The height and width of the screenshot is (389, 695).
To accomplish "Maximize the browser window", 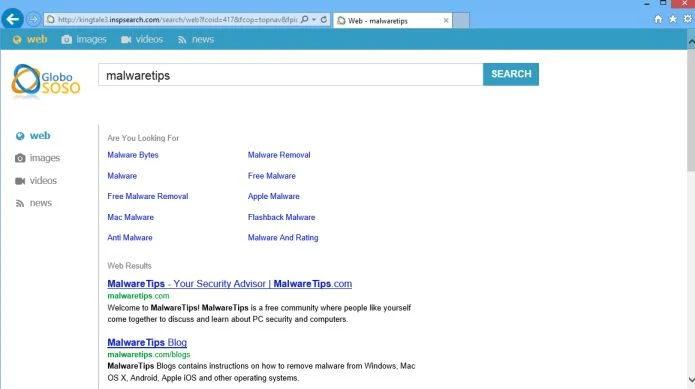I will [x=663, y=3].
